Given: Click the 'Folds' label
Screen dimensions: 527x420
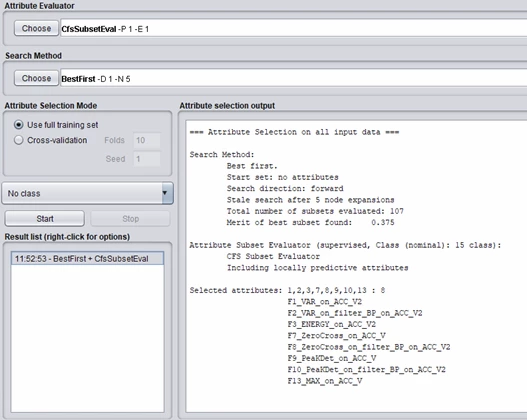Looking at the screenshot, I should pyautogui.click(x=114, y=140).
